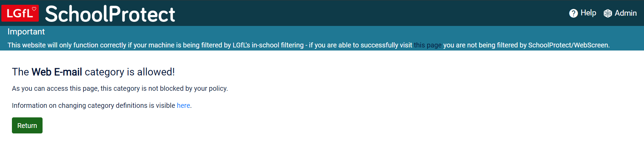Click the "category is allowed!" heading text
644x144 pixels.
pos(130,72)
